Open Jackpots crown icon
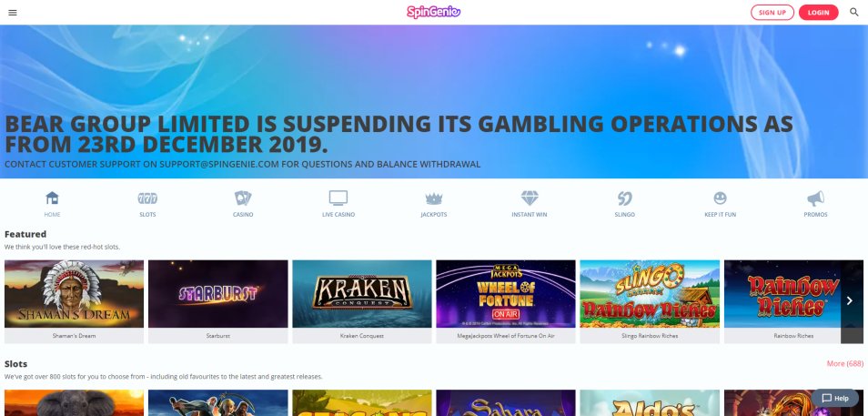Viewport: 868px width, 416px height. point(433,198)
